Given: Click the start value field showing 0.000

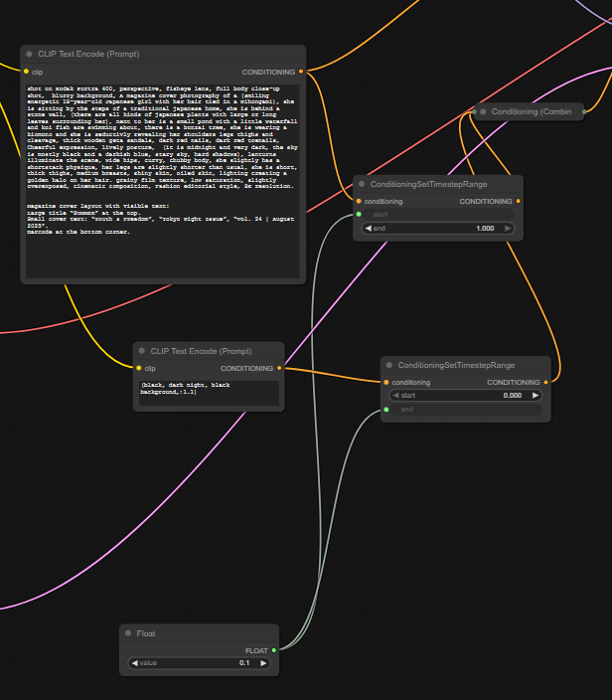Looking at the screenshot, I should point(466,395).
